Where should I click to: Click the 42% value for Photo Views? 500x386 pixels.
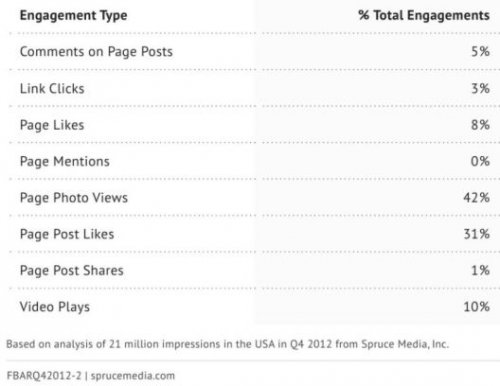(477, 198)
